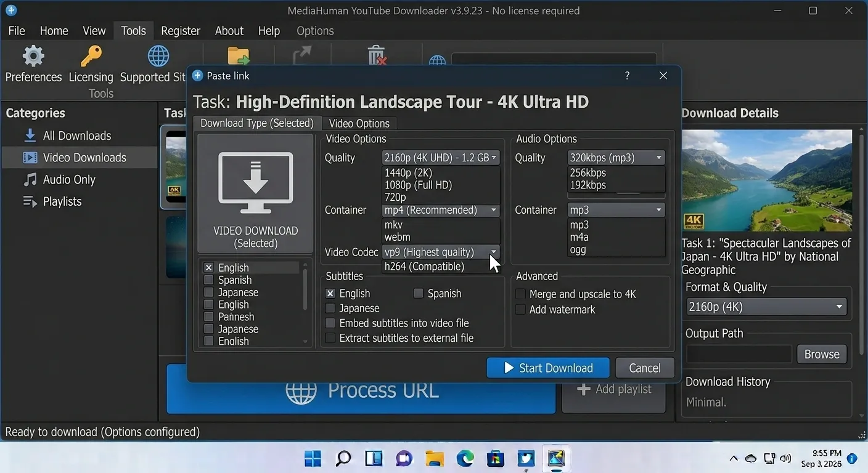Image resolution: width=868 pixels, height=473 pixels.
Task: Open video Quality 2160p dropdown
Action: pyautogui.click(x=441, y=158)
